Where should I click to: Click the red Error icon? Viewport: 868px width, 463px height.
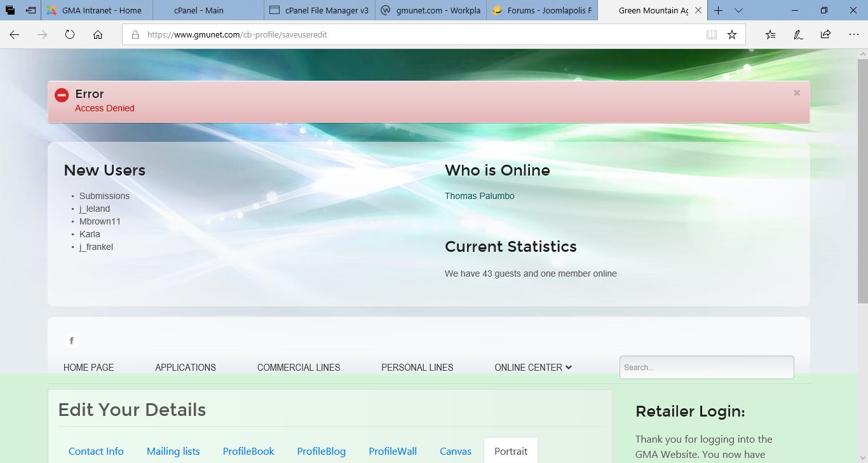click(x=62, y=95)
